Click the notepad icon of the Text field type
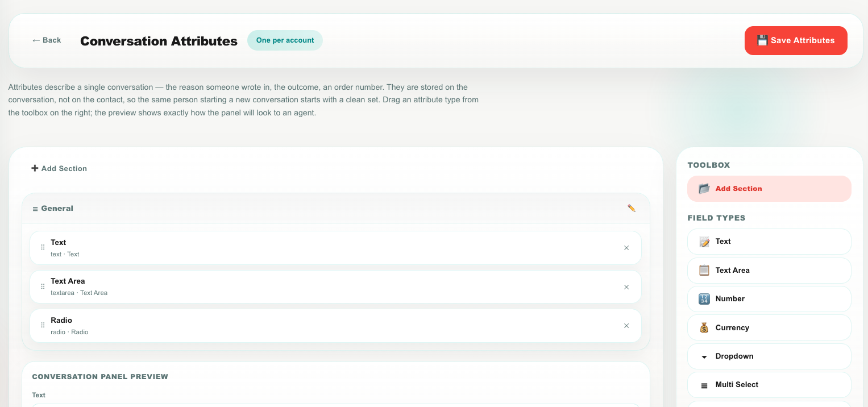Viewport: 868px width, 407px height. 704,242
